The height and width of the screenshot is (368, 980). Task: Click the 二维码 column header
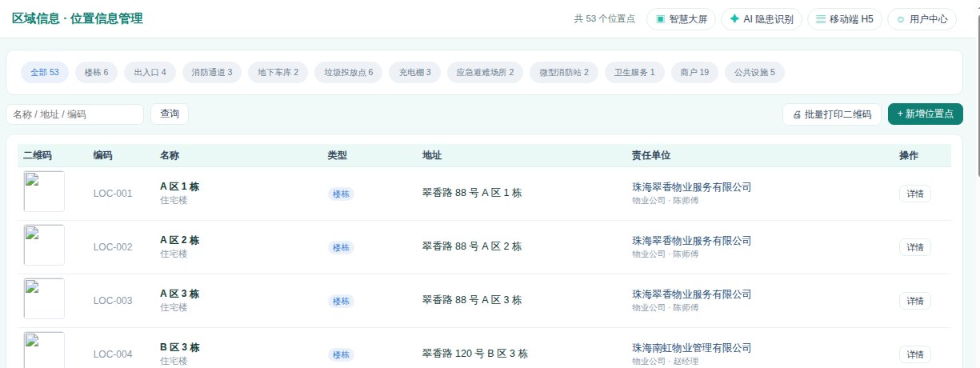38,155
